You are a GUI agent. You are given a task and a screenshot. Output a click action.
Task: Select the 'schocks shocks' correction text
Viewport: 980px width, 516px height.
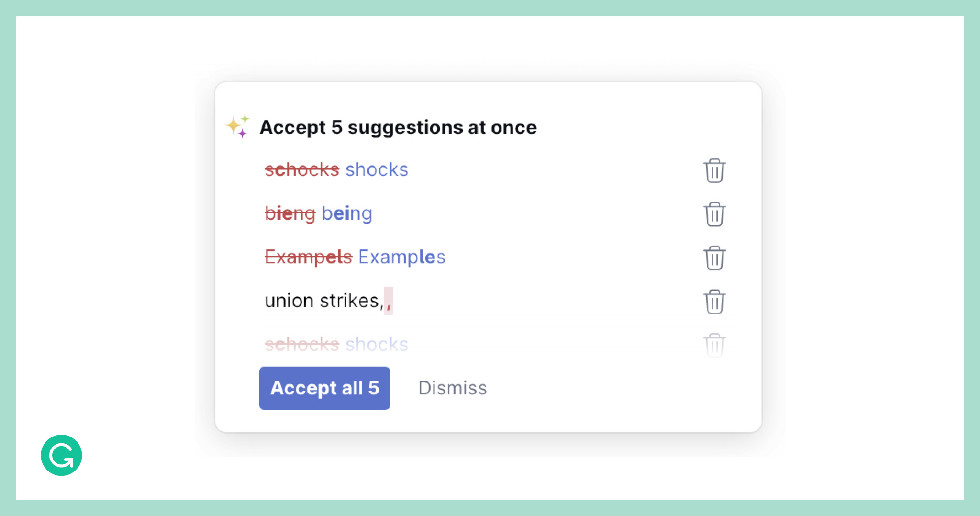tap(336, 169)
